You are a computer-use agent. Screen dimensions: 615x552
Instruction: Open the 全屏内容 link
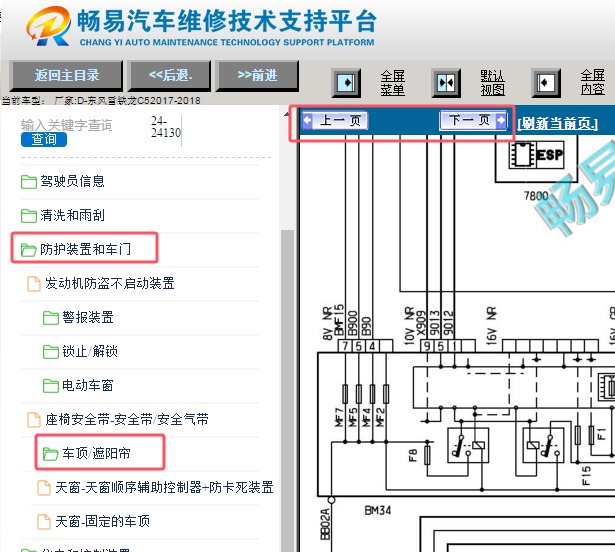(593, 82)
